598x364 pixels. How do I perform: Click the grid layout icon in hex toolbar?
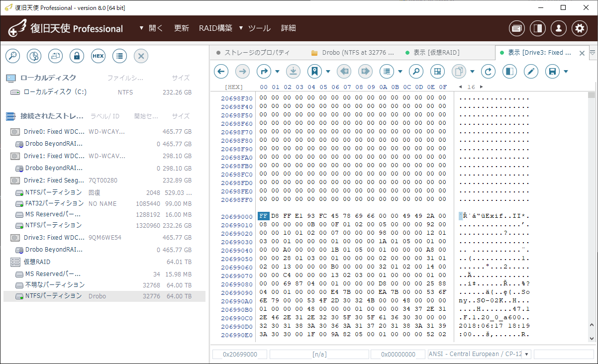point(437,72)
